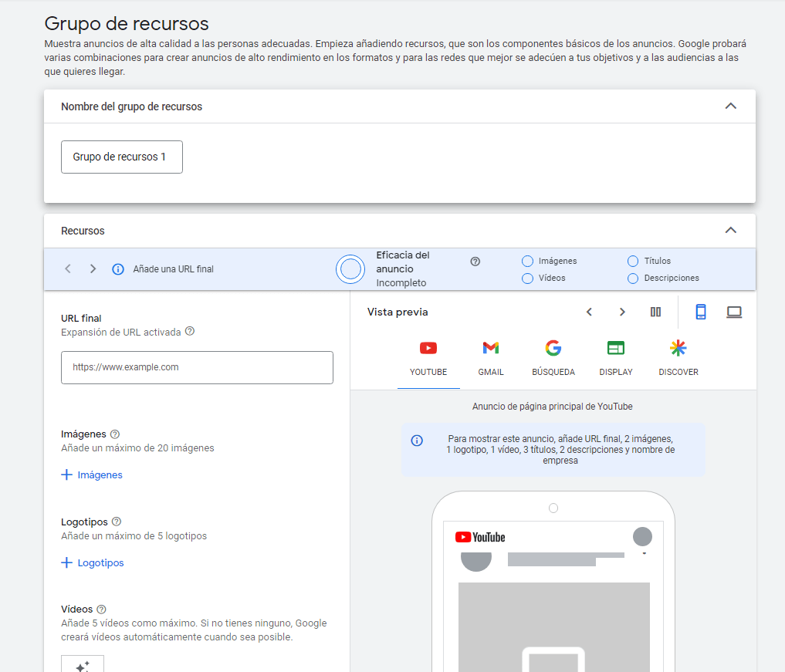Open help icon next to Eficacia del anuncio
785x672 pixels.
click(475, 262)
